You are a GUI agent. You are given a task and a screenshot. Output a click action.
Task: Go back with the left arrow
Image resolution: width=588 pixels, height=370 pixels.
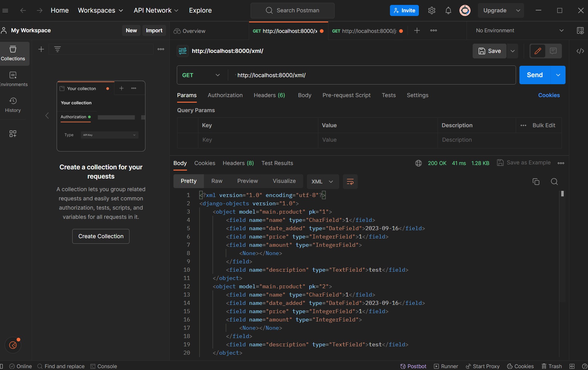pyautogui.click(x=23, y=10)
